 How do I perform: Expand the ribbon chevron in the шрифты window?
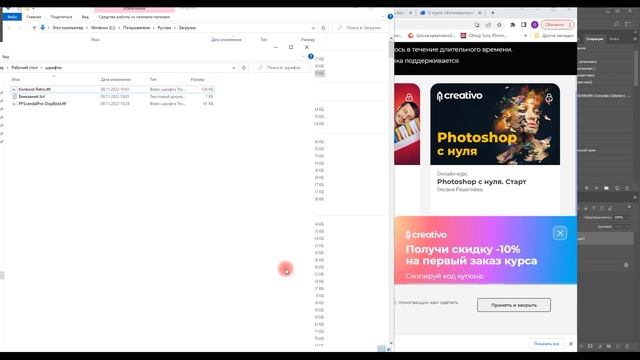click(303, 56)
